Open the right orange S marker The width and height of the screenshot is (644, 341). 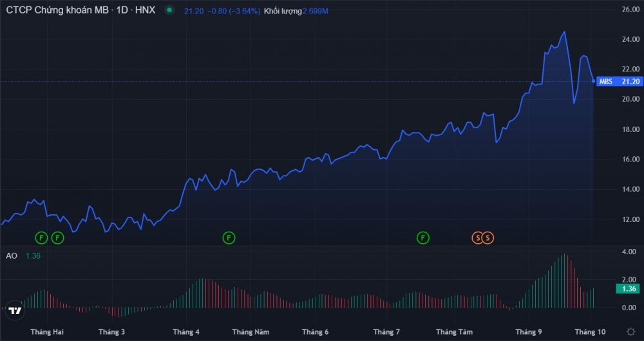(x=488, y=237)
